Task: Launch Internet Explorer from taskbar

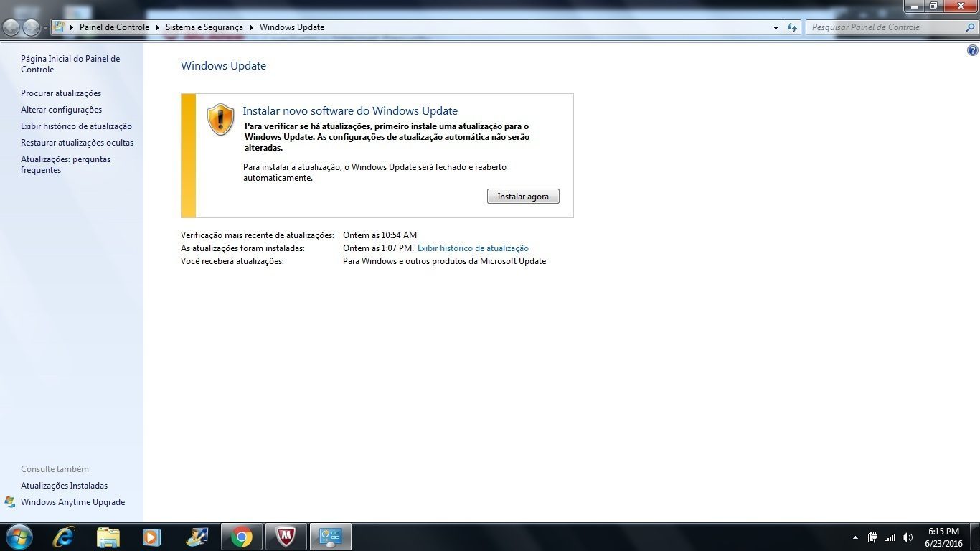Action: click(64, 537)
